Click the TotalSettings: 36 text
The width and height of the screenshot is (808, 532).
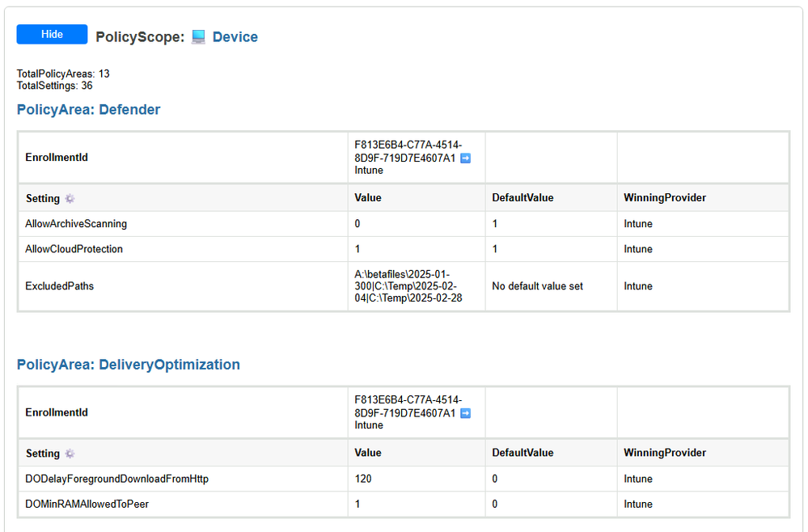[55, 86]
